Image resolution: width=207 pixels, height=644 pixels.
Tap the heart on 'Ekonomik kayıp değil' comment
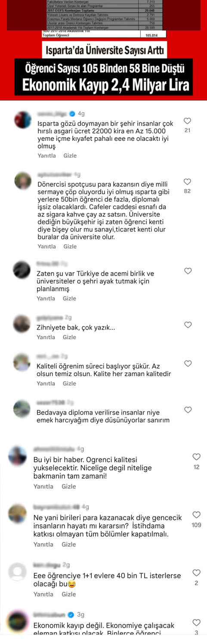point(196,623)
